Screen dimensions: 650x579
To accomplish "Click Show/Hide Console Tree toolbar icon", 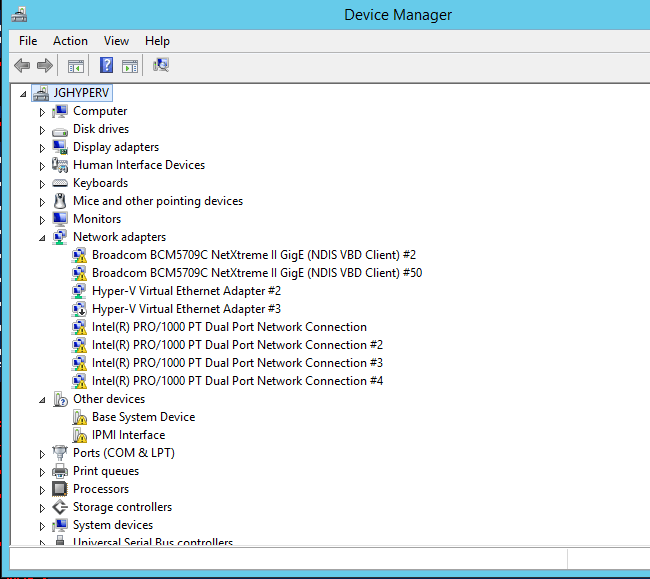I will 75,66.
